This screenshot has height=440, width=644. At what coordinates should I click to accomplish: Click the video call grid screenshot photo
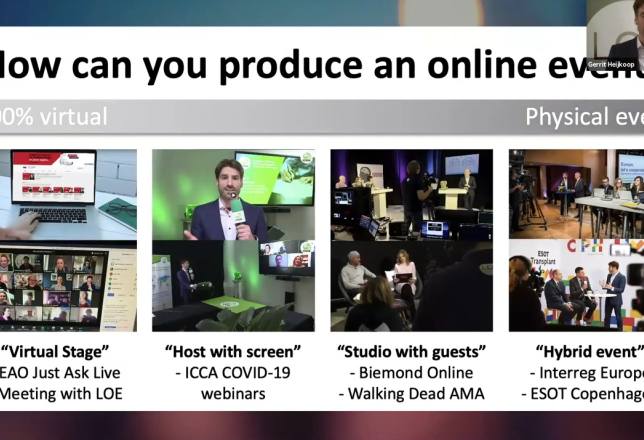click(68, 286)
